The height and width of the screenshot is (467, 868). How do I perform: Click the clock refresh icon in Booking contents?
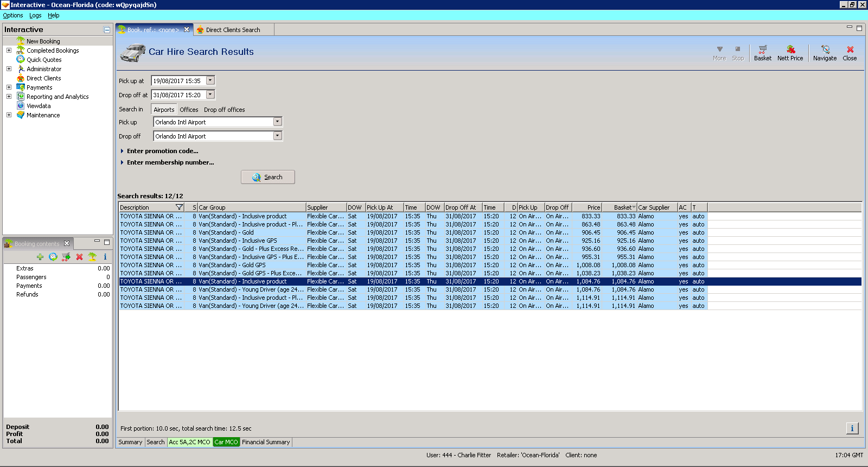[53, 257]
